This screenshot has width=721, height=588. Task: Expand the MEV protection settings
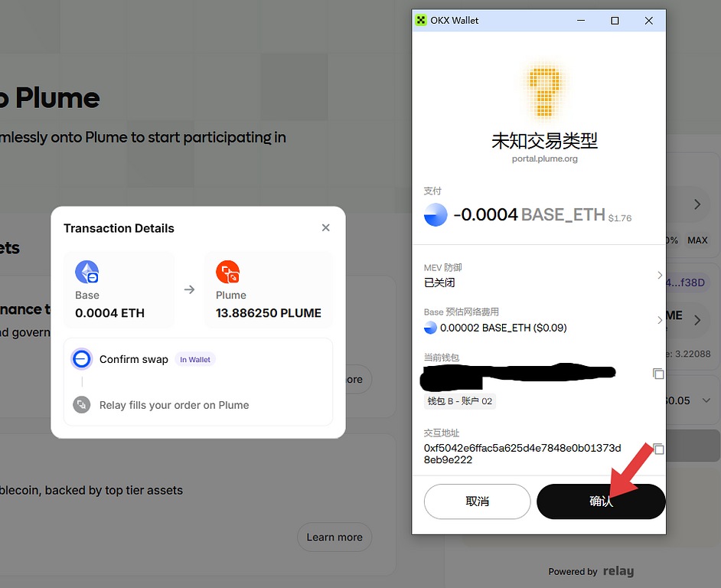click(659, 275)
